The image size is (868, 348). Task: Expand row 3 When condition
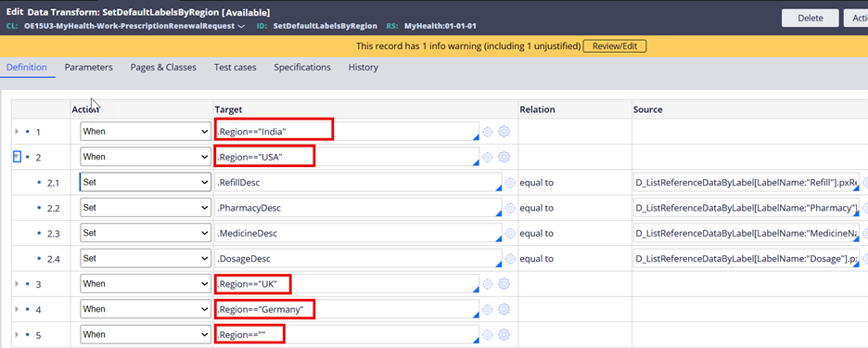17,284
